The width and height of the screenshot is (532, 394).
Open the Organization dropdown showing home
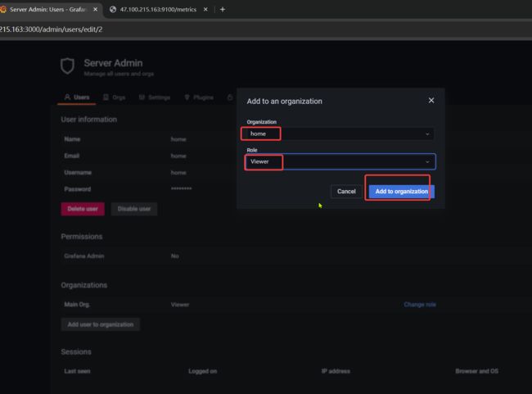click(x=340, y=134)
